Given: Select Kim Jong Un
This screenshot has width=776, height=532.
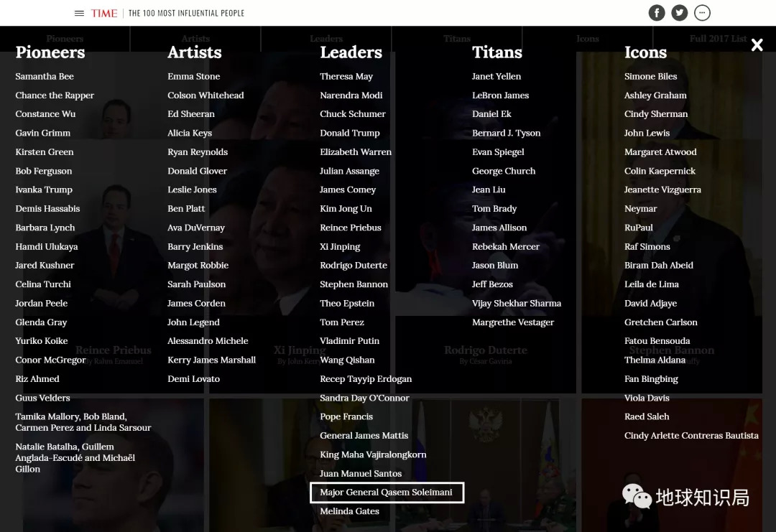Looking at the screenshot, I should (346, 209).
